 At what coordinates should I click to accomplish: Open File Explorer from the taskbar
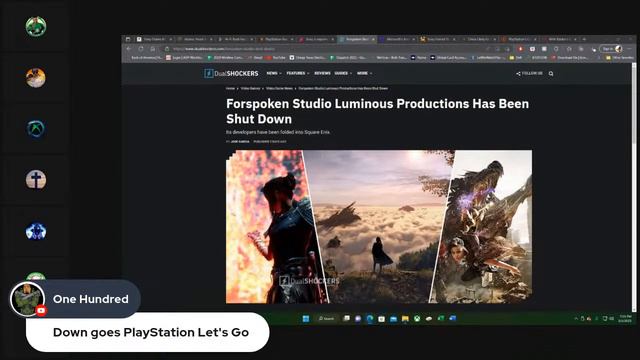tap(405, 318)
